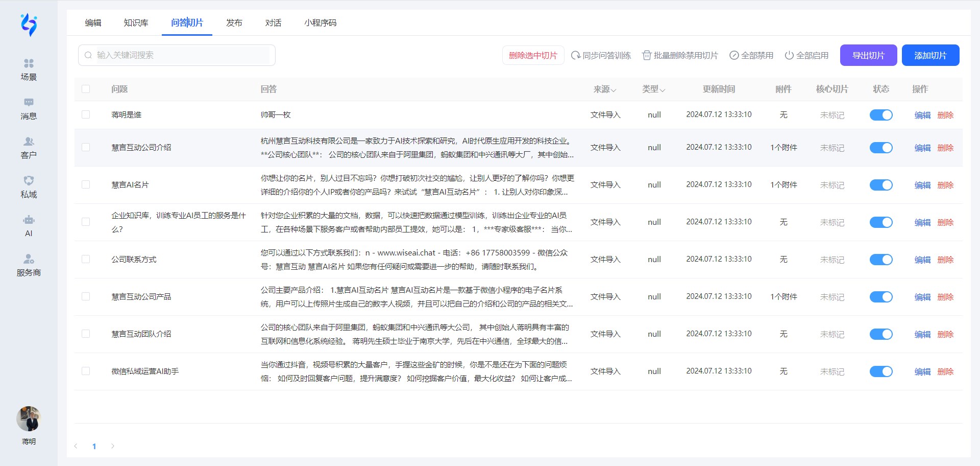This screenshot has height=466, width=980.
Task: Toggle status switch for 慧言互动公司产品
Action: [881, 297]
